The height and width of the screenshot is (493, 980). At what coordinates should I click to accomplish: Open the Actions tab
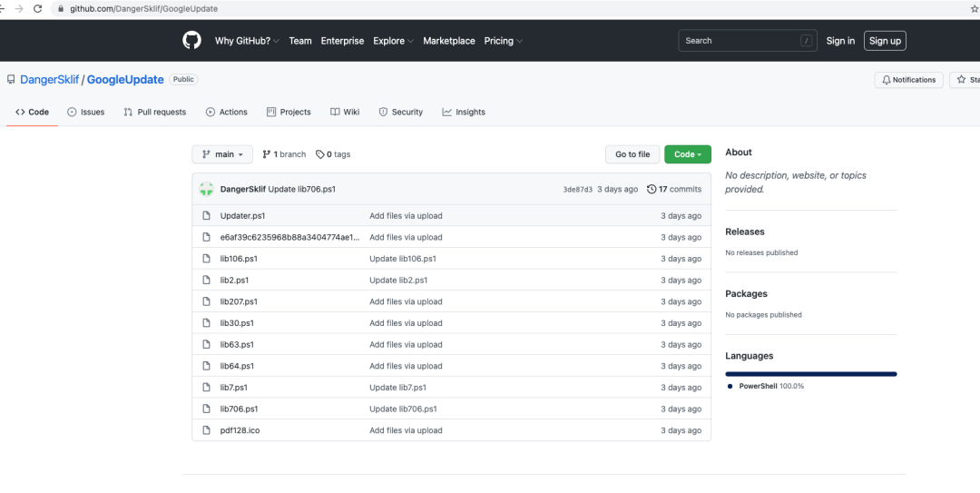coord(226,112)
